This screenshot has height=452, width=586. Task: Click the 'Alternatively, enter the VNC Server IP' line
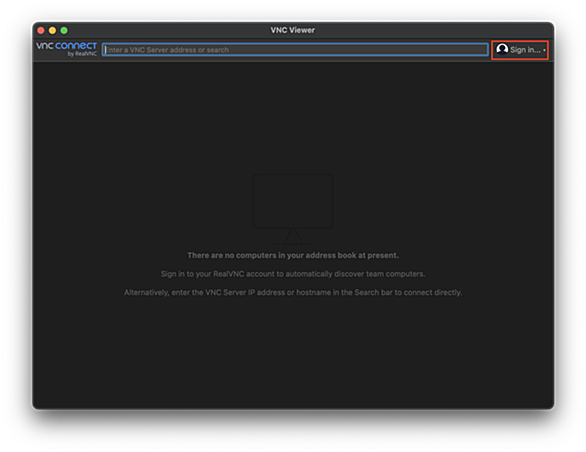293,292
